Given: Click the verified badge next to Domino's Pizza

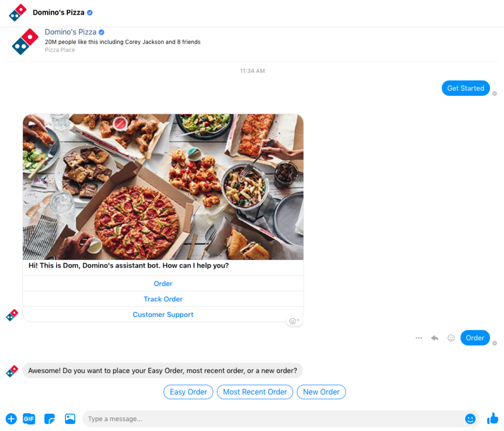Looking at the screenshot, I should point(89,12).
